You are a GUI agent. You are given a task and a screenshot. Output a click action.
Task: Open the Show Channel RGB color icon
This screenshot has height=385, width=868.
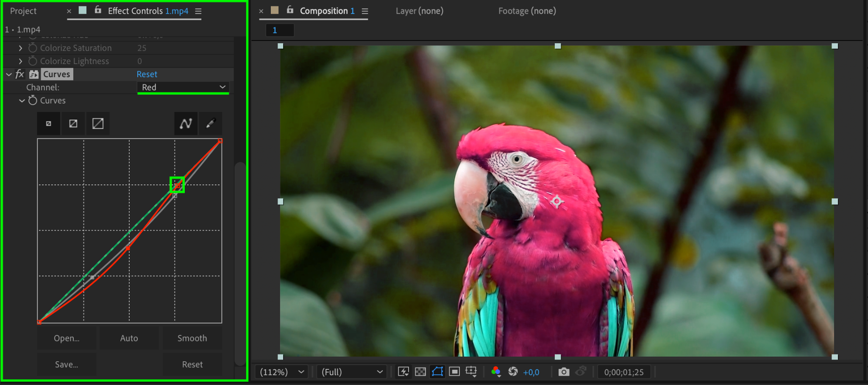[x=495, y=372]
